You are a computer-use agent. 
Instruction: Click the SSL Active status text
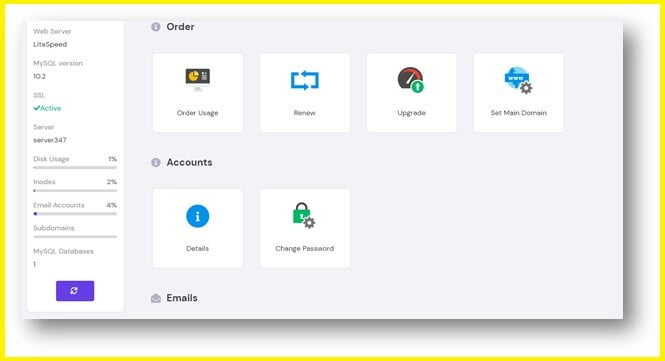click(x=47, y=108)
